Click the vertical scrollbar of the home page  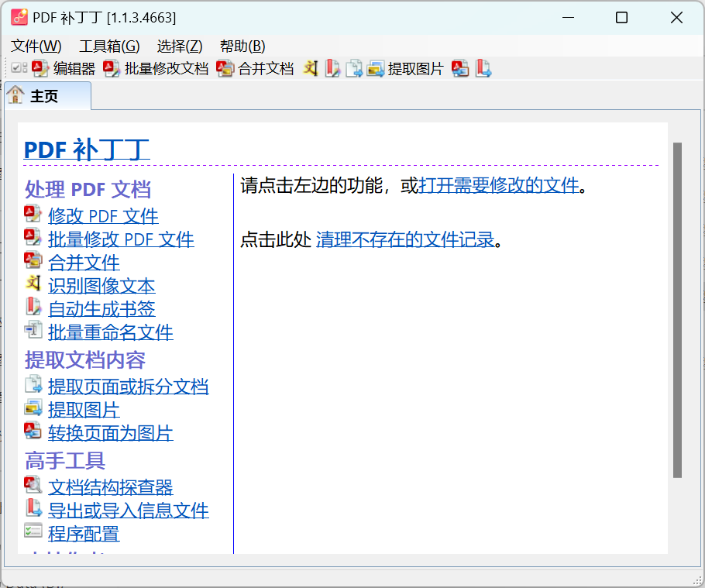point(677,310)
